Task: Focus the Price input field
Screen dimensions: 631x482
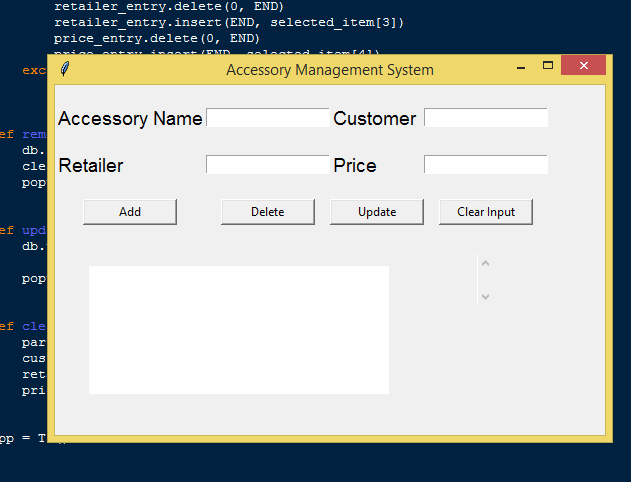Action: [x=486, y=165]
